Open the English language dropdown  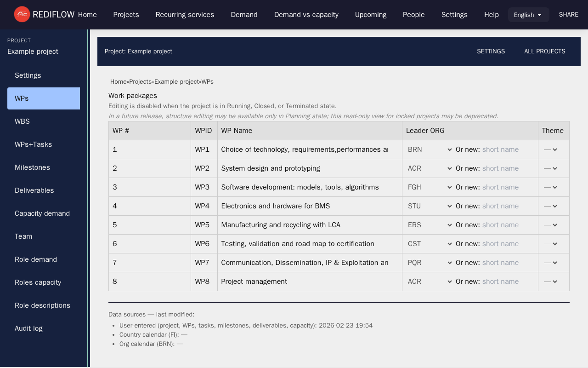click(x=528, y=15)
